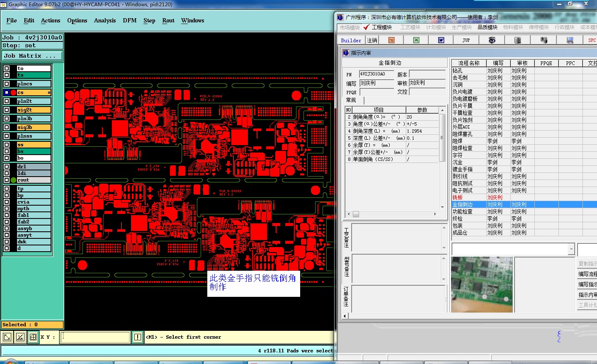Click the eye preview icon in toolbar
This screenshot has height=364, width=597.
492,40
